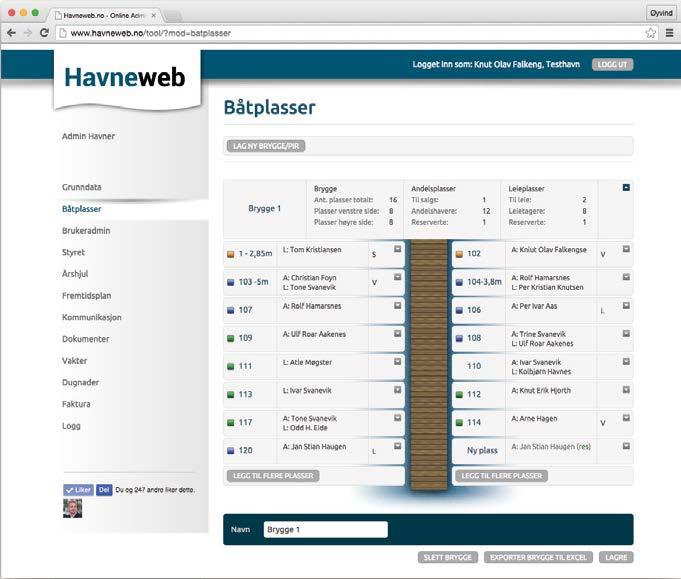Viewport: 681px width, 579px height.
Task: Select the Havneweb.no browser tab
Action: 106,15
